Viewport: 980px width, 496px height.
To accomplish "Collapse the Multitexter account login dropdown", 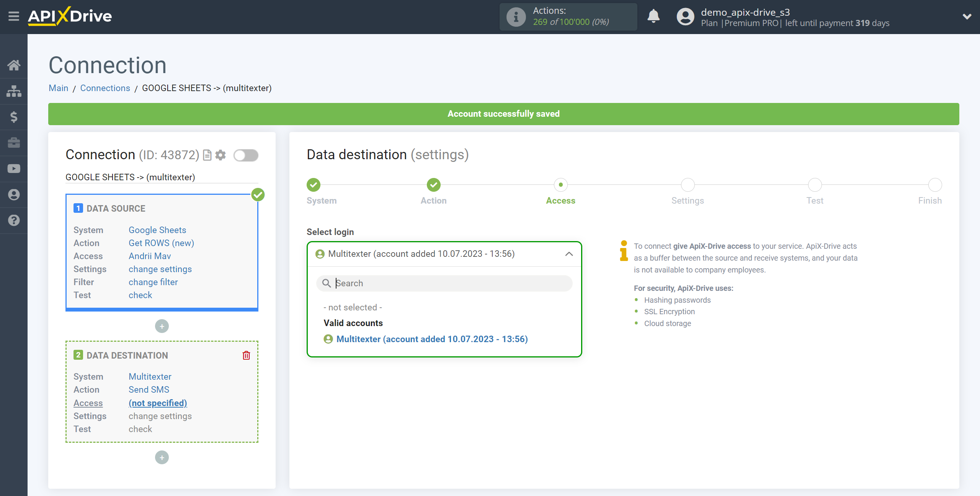I will [x=569, y=254].
